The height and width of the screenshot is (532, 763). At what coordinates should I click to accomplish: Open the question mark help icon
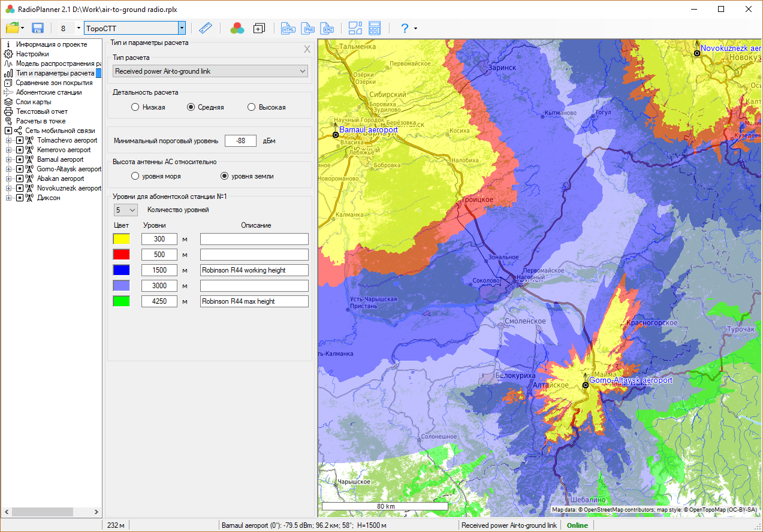tap(405, 28)
